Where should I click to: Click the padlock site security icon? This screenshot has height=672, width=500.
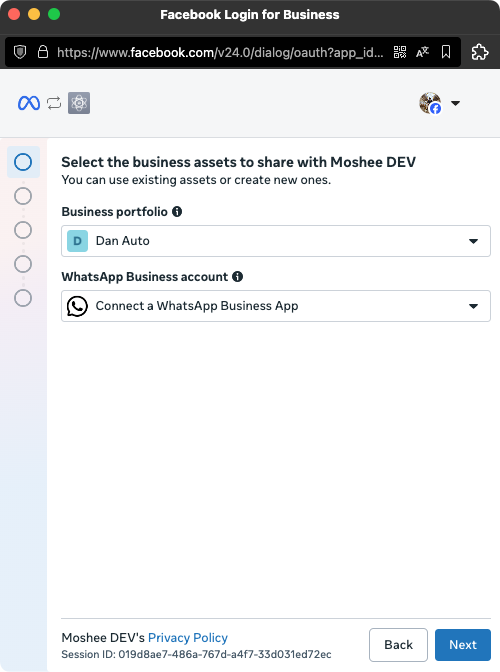pos(42,52)
